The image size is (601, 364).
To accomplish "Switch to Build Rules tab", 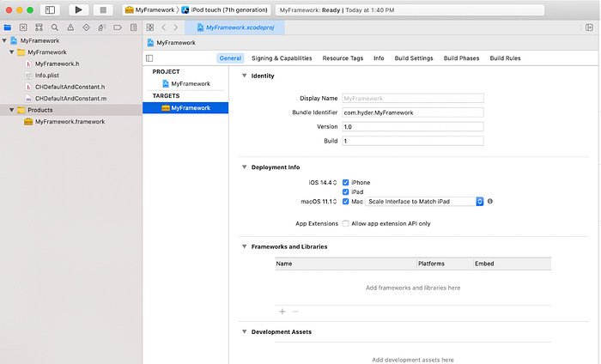I will 505,58.
